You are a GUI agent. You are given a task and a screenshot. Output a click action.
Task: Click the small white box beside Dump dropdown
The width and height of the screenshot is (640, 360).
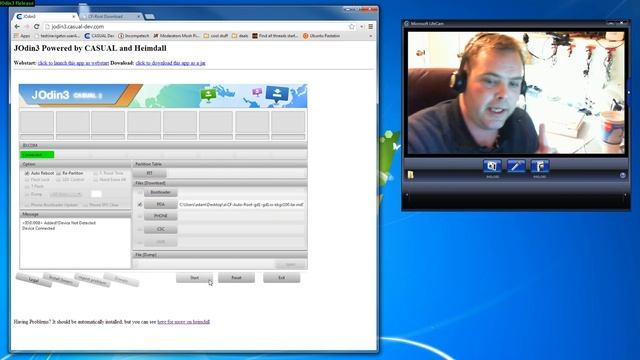point(96,194)
